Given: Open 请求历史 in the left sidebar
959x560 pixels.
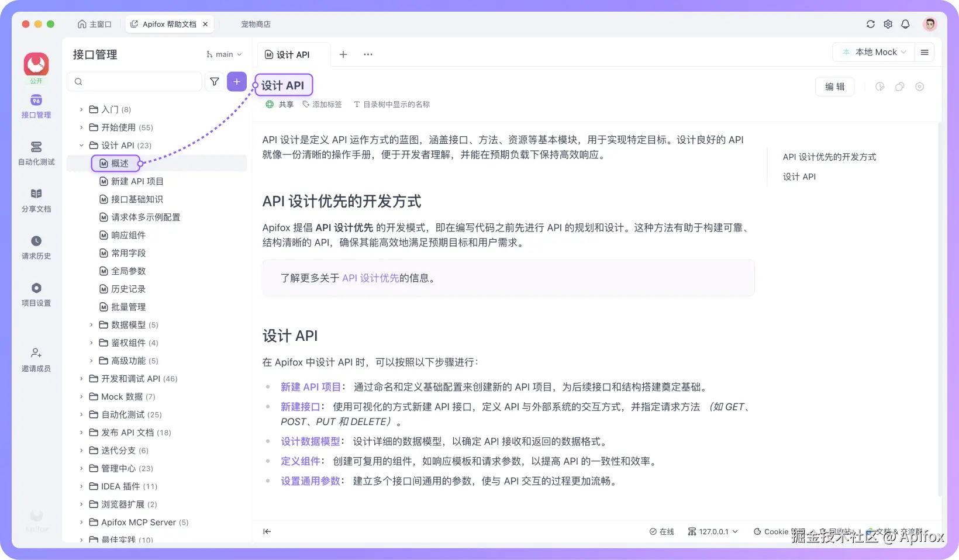Looking at the screenshot, I should tap(36, 247).
